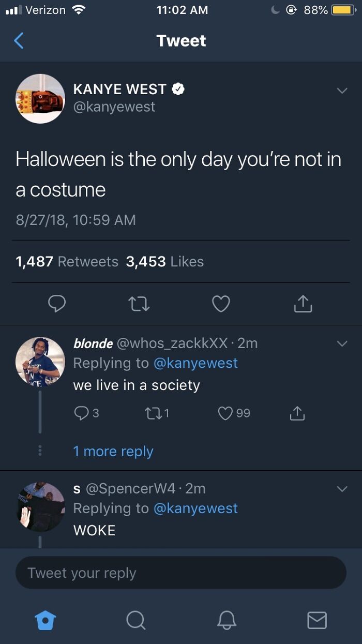
Task: Share blonde's reply using its upload icon
Action: point(297,413)
